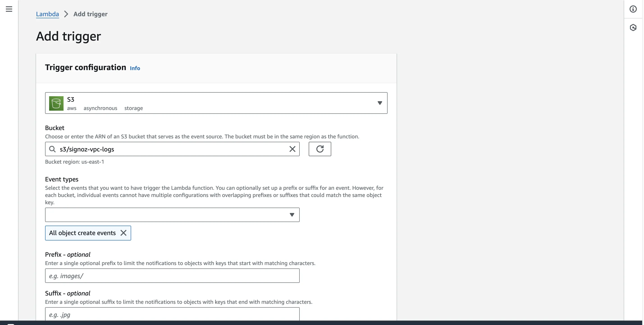
Task: Focus the Bucket search input field
Action: click(x=172, y=149)
